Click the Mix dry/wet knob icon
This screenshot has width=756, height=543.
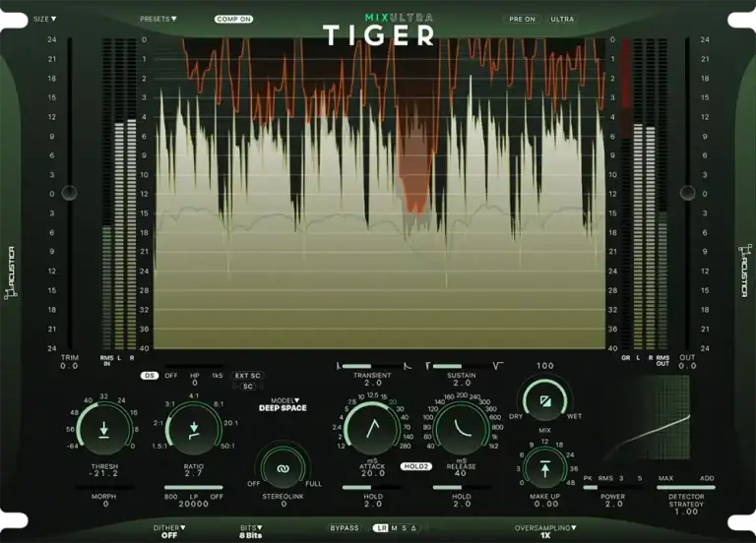(545, 401)
